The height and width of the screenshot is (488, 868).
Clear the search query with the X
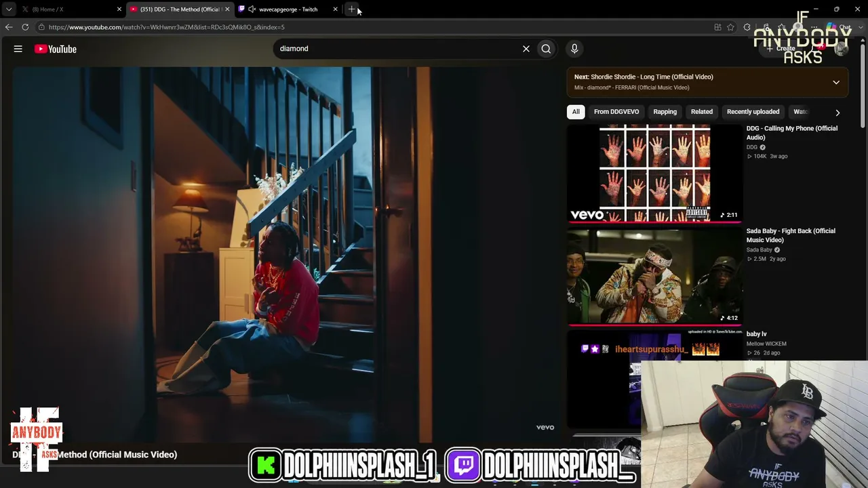pos(526,49)
